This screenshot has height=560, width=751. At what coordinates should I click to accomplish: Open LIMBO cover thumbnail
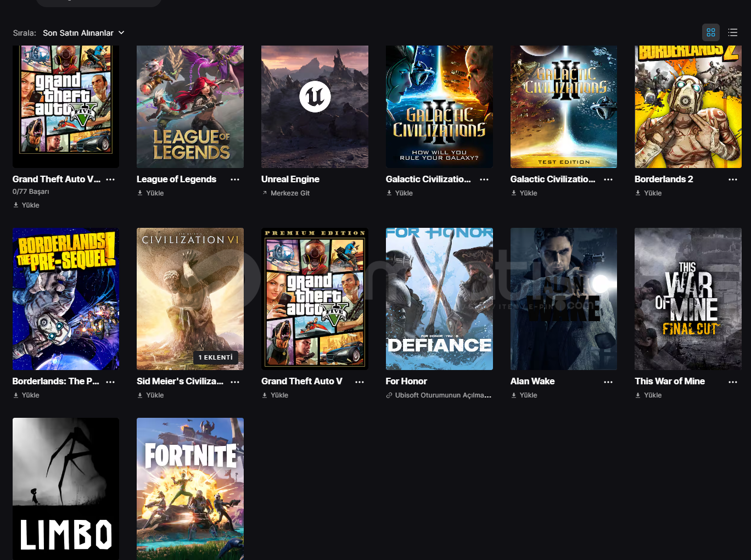66,489
